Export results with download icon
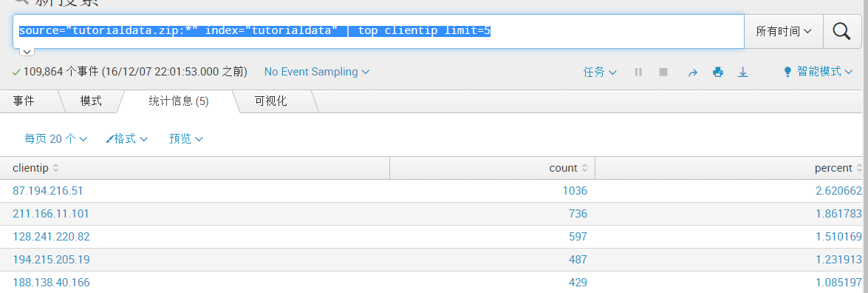The width and height of the screenshot is (868, 293). (x=743, y=73)
